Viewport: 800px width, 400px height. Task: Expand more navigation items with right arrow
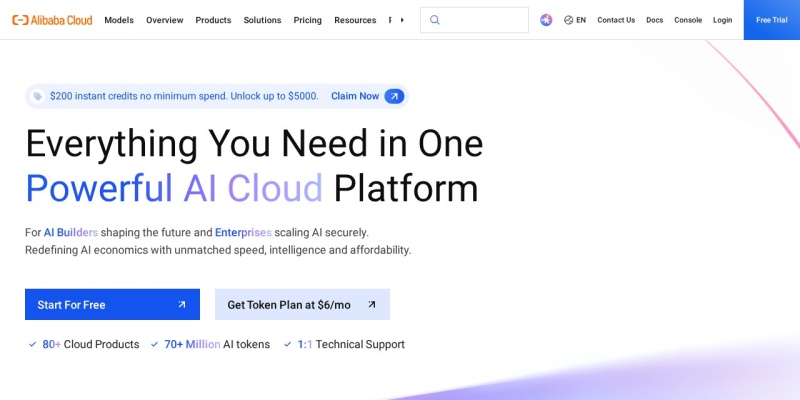pyautogui.click(x=402, y=20)
